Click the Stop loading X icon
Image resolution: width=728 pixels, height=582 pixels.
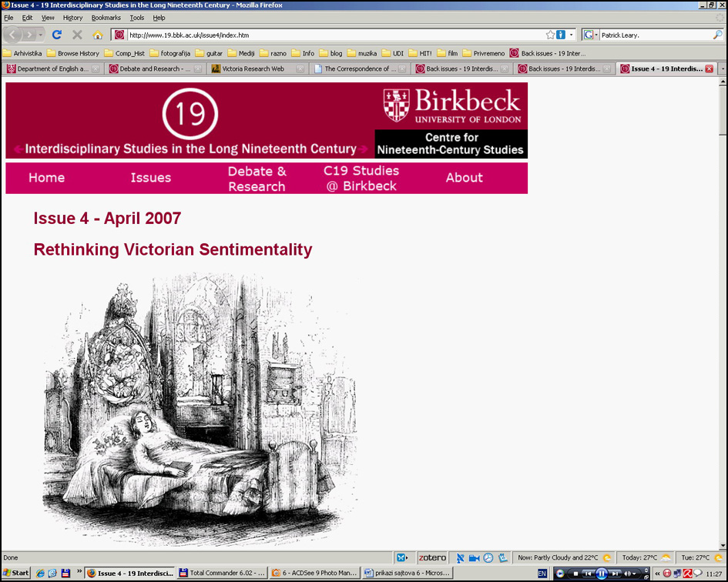[x=77, y=35]
